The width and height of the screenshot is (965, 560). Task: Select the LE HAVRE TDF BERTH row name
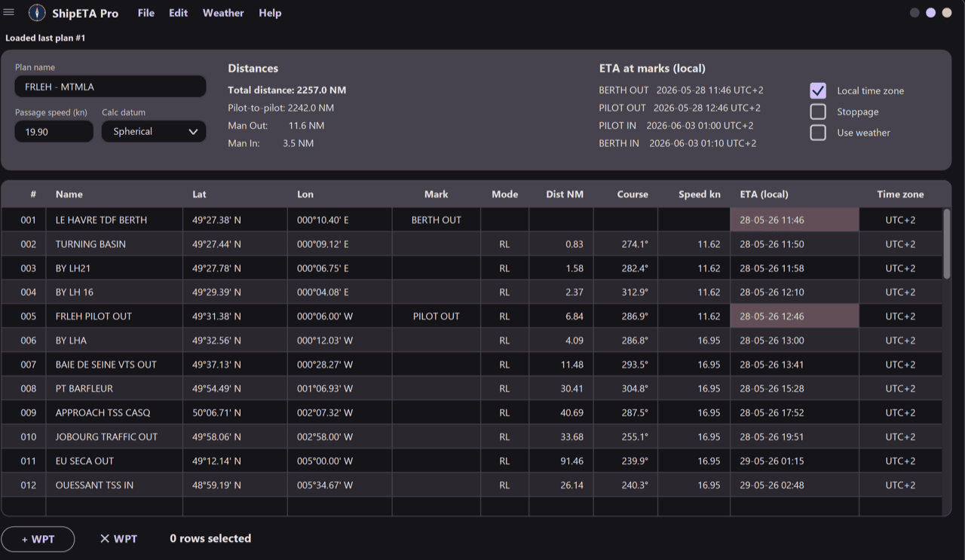pyautogui.click(x=101, y=220)
